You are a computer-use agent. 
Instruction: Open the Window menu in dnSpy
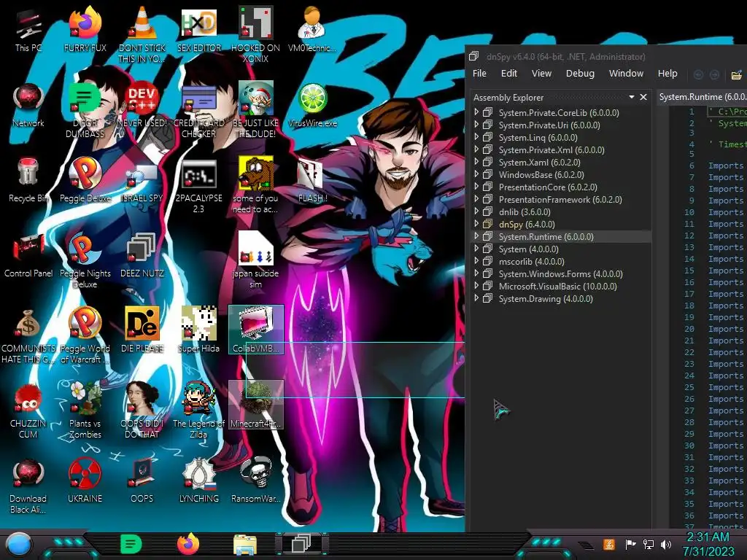pyautogui.click(x=626, y=74)
